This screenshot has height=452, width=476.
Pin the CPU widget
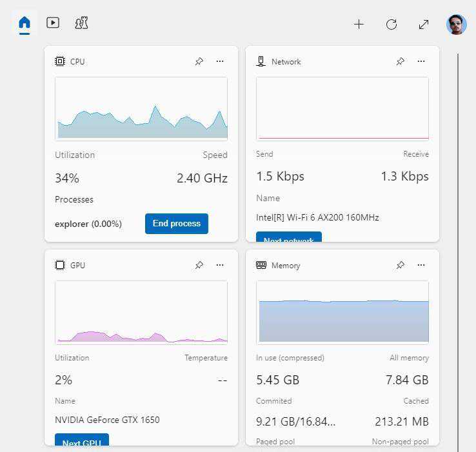click(x=199, y=61)
